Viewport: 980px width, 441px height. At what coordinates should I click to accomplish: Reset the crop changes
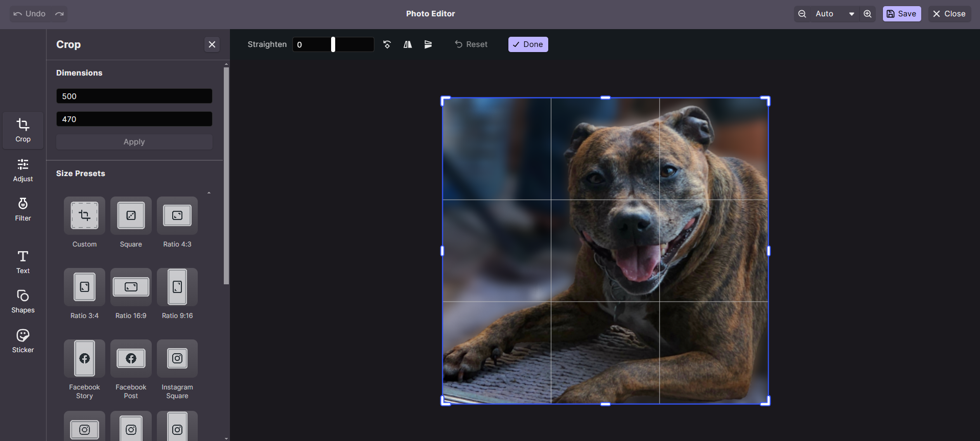pos(471,44)
